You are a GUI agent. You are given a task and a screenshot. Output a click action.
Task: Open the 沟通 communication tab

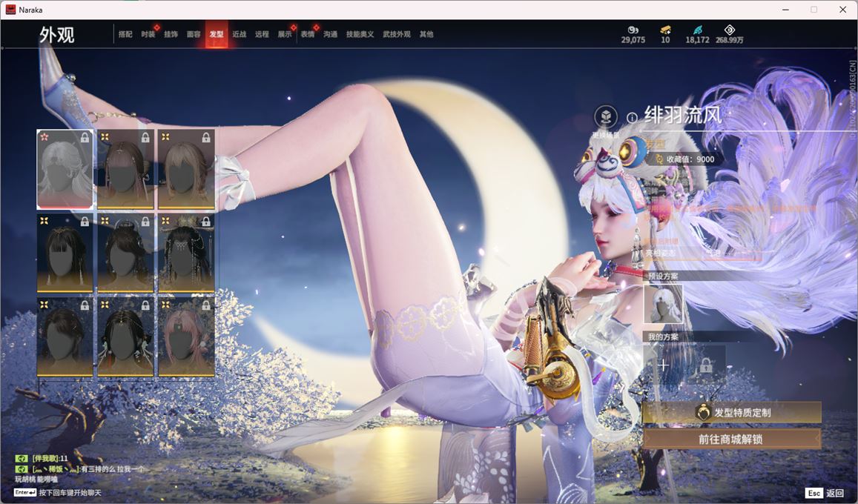[x=331, y=34]
